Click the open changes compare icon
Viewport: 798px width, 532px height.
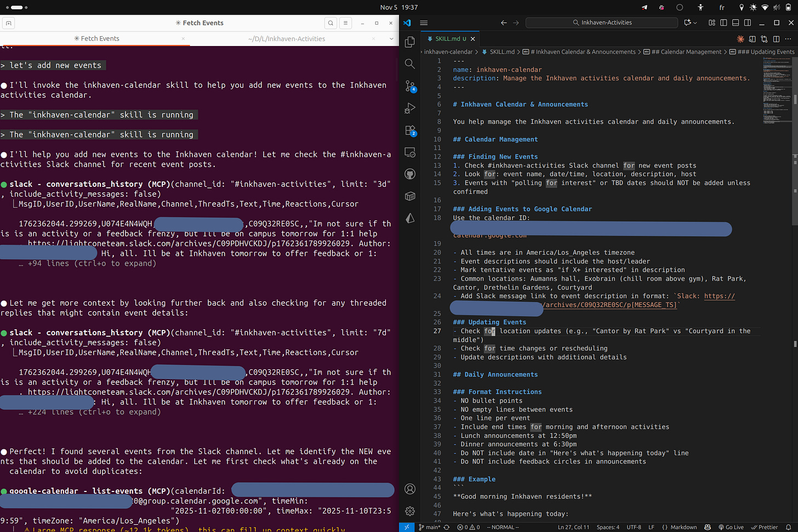tap(764, 39)
